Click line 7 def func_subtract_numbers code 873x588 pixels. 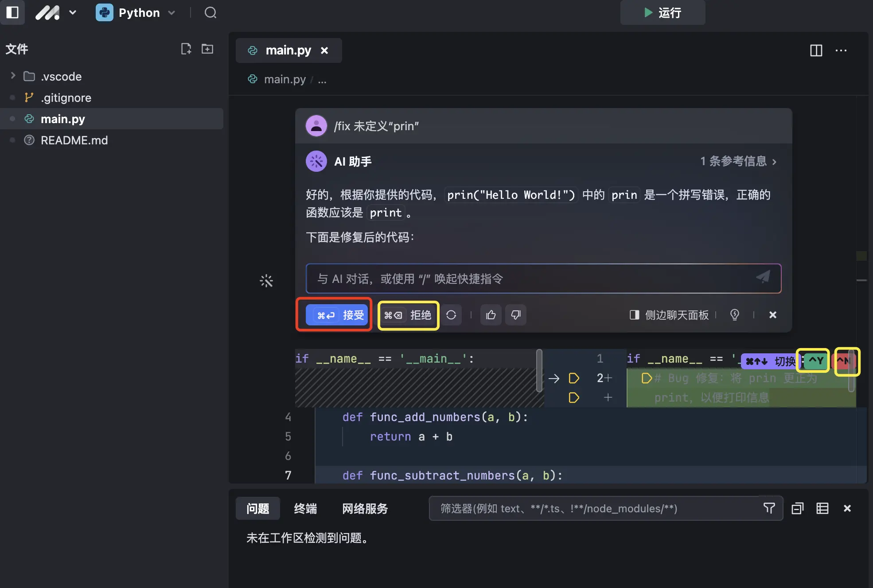(452, 476)
